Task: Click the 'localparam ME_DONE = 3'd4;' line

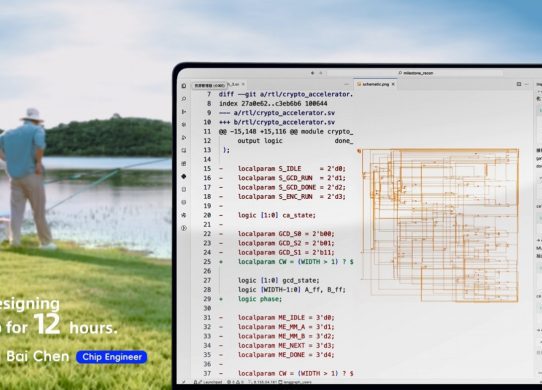Action: [x=286, y=355]
